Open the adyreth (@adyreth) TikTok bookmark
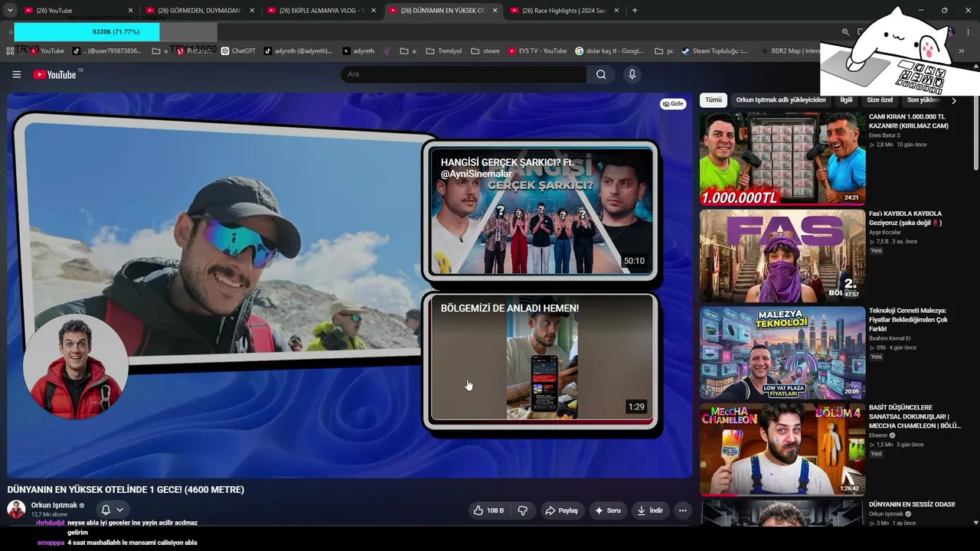The height and width of the screenshot is (551, 980). (299, 51)
